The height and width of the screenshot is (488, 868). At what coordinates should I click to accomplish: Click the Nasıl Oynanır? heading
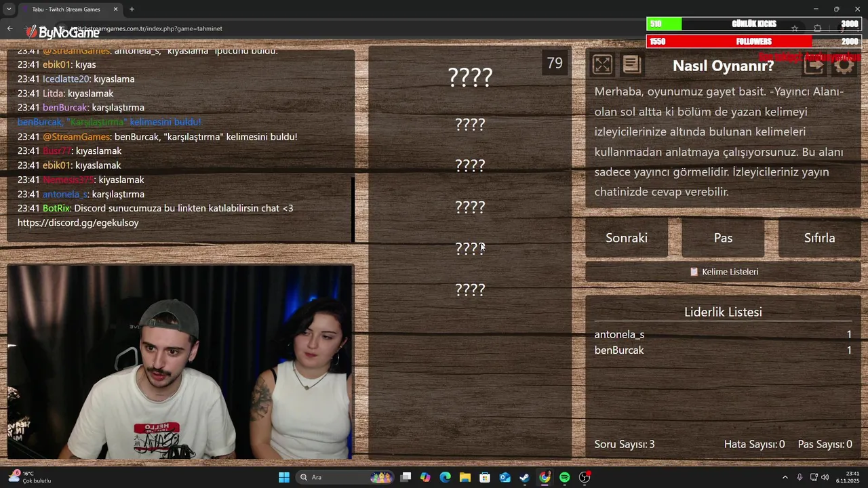click(x=723, y=66)
